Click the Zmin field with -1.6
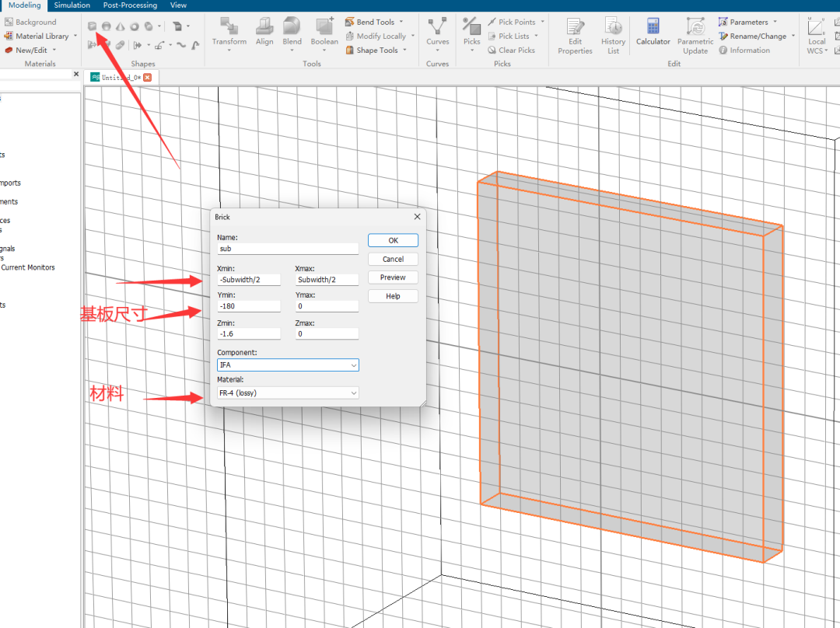Screen dimensions: 840x628 pyautogui.click(x=249, y=334)
